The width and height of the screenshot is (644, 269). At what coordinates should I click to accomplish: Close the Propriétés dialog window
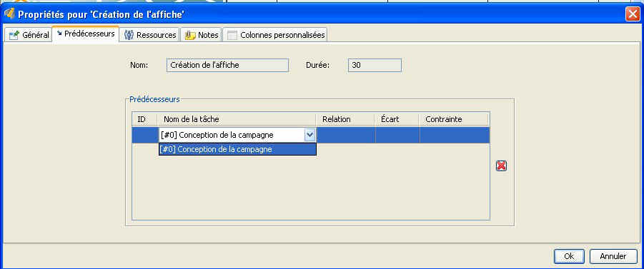coord(632,14)
